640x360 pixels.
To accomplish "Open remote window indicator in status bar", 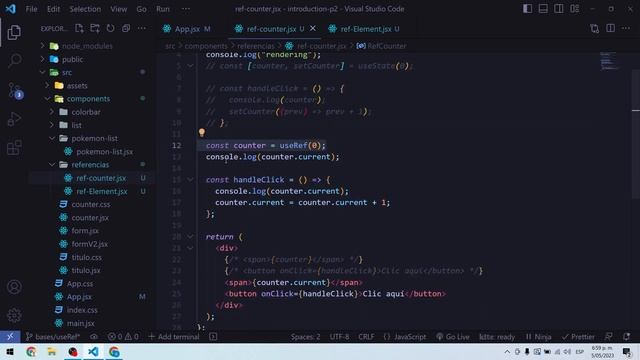I will pyautogui.click(x=10, y=337).
